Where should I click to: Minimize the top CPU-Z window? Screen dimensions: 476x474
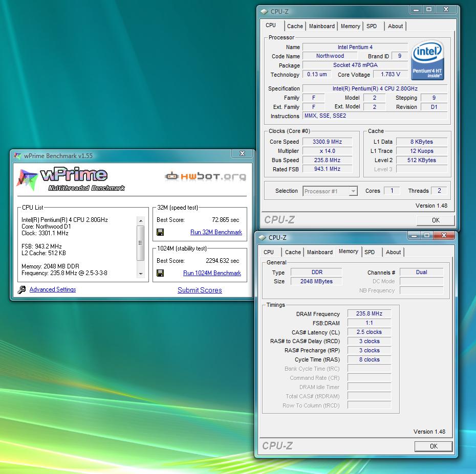click(416, 10)
